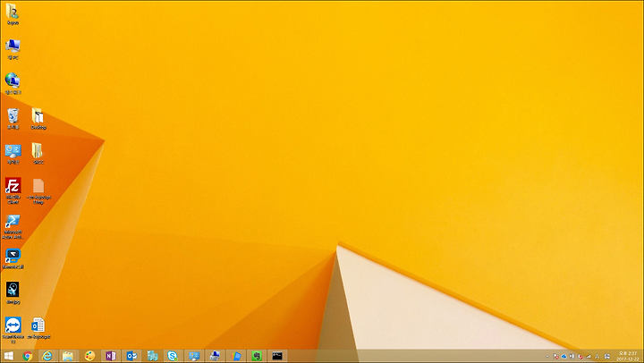Launch Evernote from the taskbar
The height and width of the screenshot is (363, 644).
coord(257,356)
